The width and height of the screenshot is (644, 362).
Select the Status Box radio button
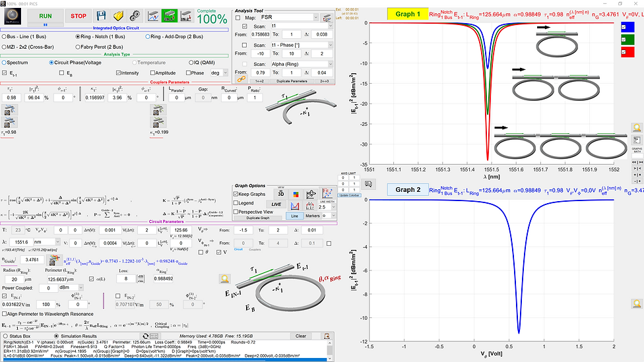pos(5,336)
